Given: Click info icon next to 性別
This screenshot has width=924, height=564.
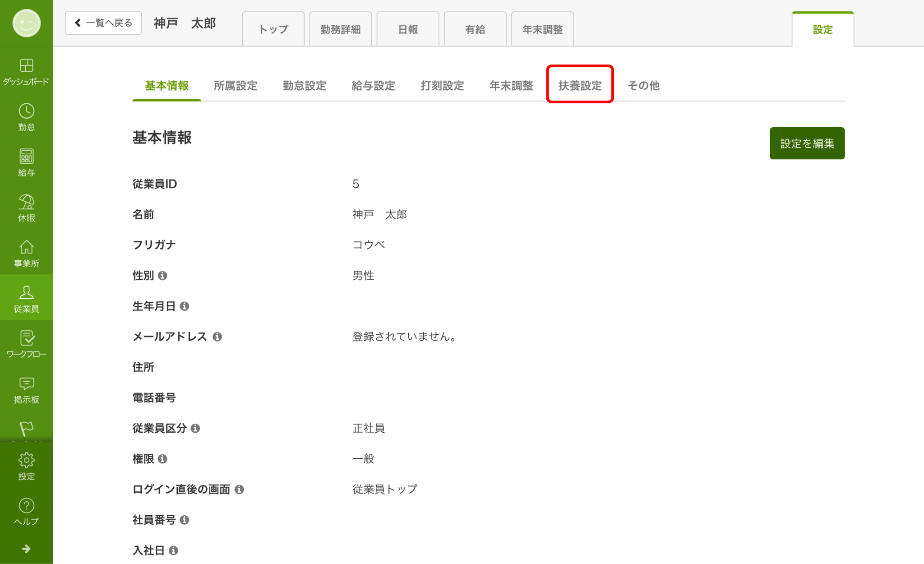Looking at the screenshot, I should 162,276.
